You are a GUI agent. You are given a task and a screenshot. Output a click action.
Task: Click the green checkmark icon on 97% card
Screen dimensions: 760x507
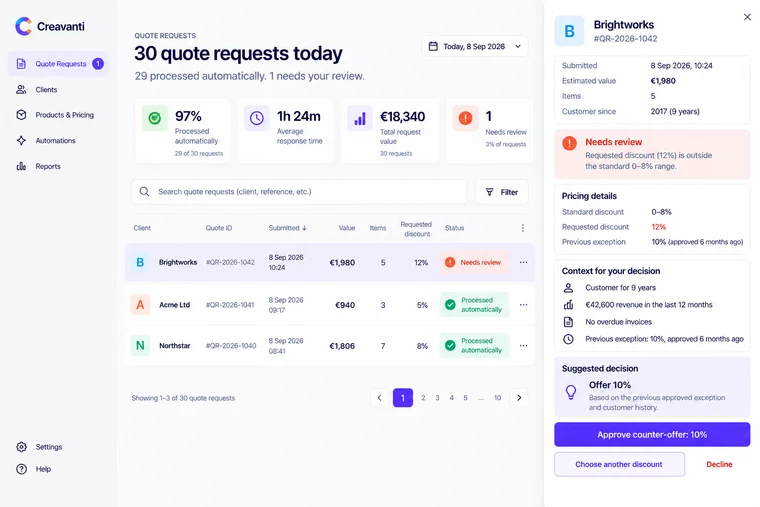(155, 118)
